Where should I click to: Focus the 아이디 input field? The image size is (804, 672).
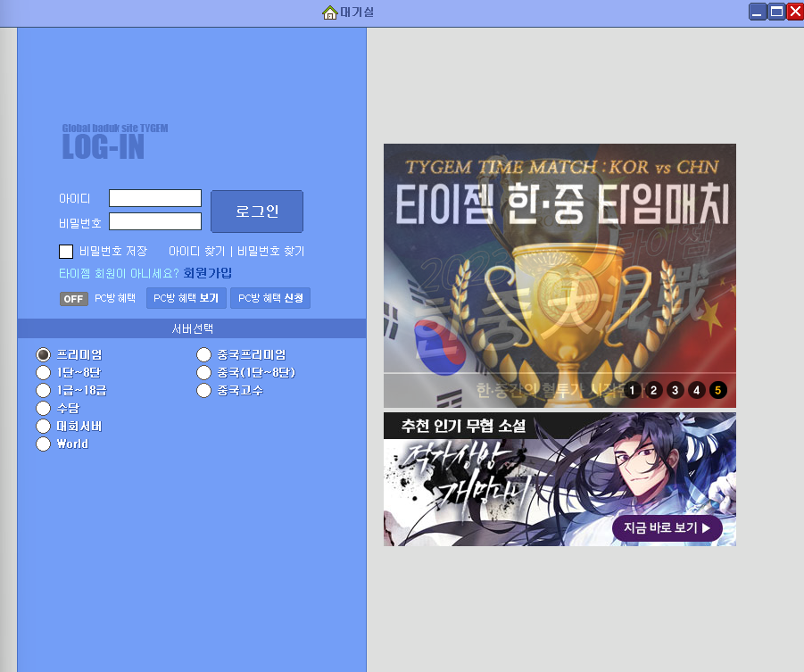(155, 198)
